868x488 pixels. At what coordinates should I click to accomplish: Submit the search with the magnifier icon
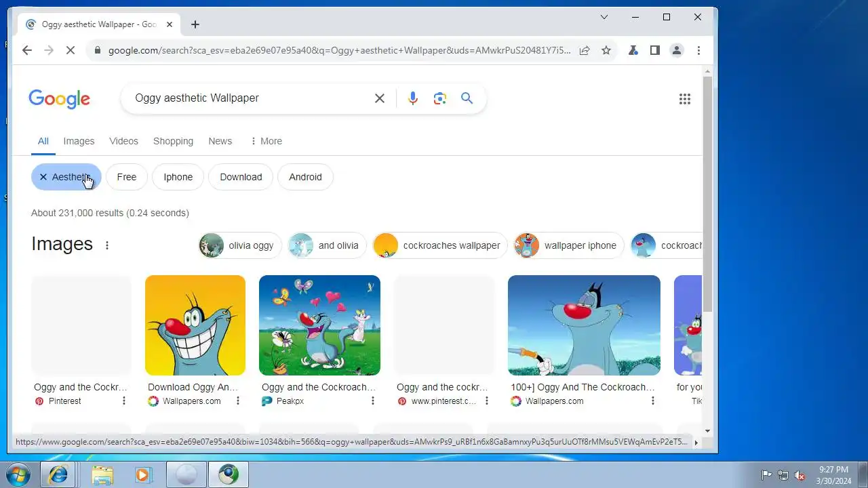pyautogui.click(x=467, y=98)
